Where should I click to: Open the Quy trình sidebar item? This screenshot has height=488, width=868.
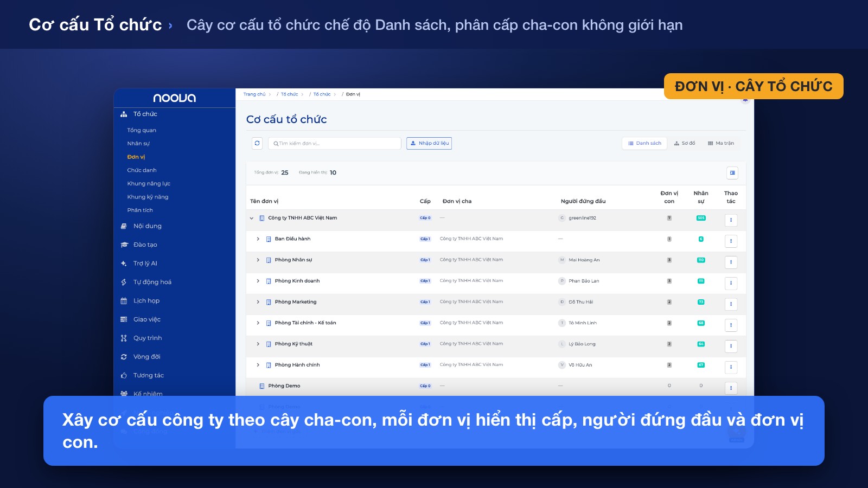tap(148, 338)
